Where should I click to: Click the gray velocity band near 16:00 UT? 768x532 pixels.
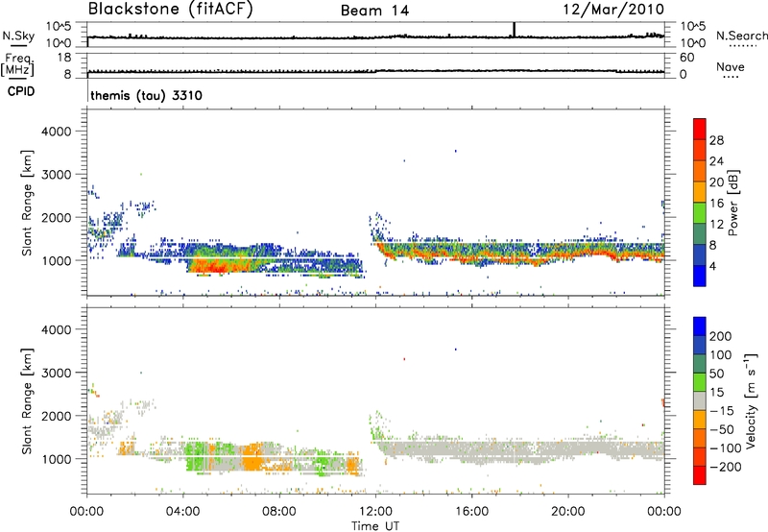471,450
